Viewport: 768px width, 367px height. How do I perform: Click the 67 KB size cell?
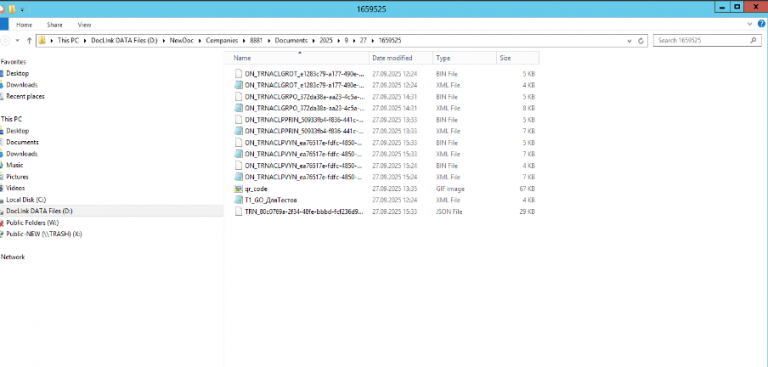(x=527, y=189)
